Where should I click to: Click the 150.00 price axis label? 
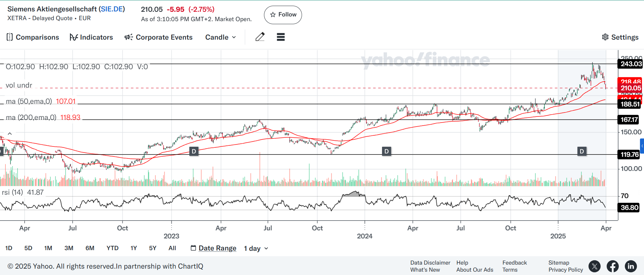coord(631,132)
